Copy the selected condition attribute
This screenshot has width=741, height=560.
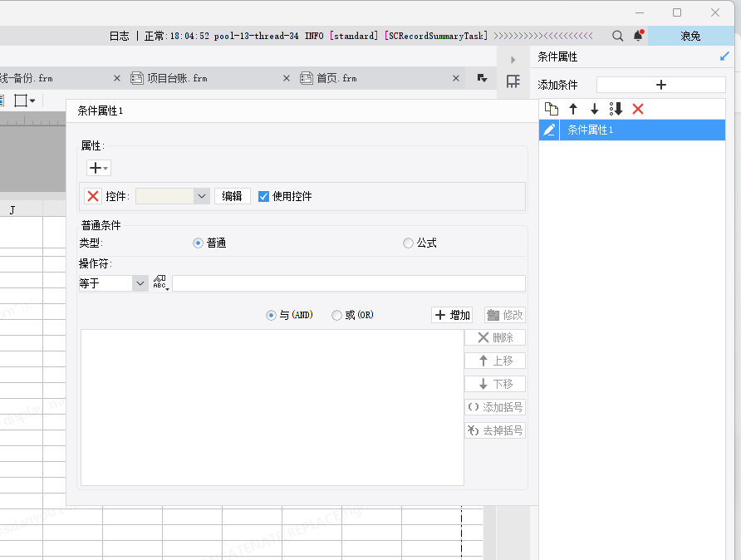click(552, 109)
